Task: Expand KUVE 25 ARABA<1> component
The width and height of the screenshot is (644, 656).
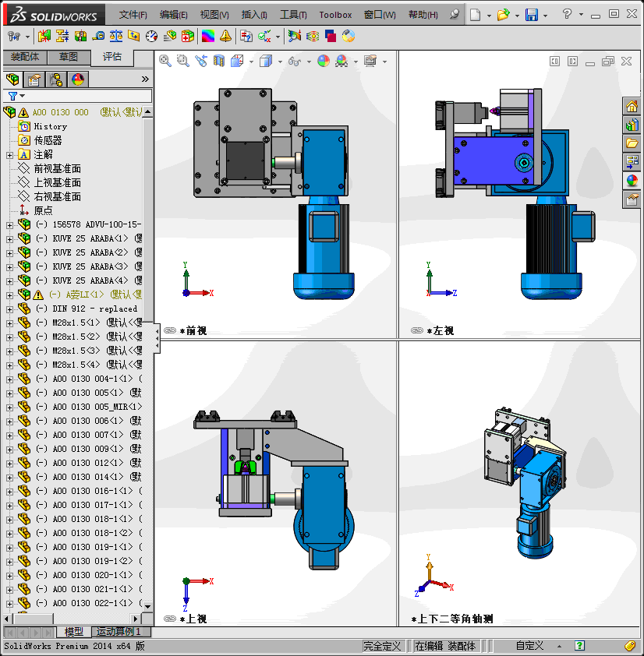Action: click(x=9, y=239)
